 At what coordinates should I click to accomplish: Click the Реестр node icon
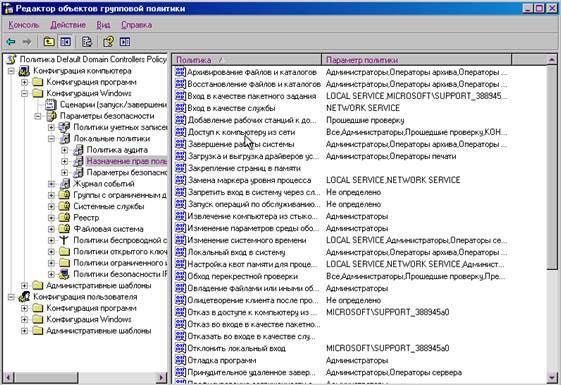click(x=64, y=218)
